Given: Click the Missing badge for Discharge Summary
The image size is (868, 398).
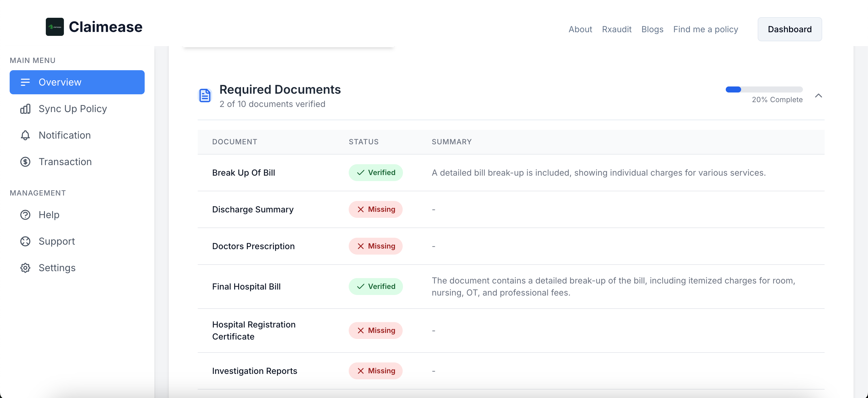Looking at the screenshot, I should point(375,209).
